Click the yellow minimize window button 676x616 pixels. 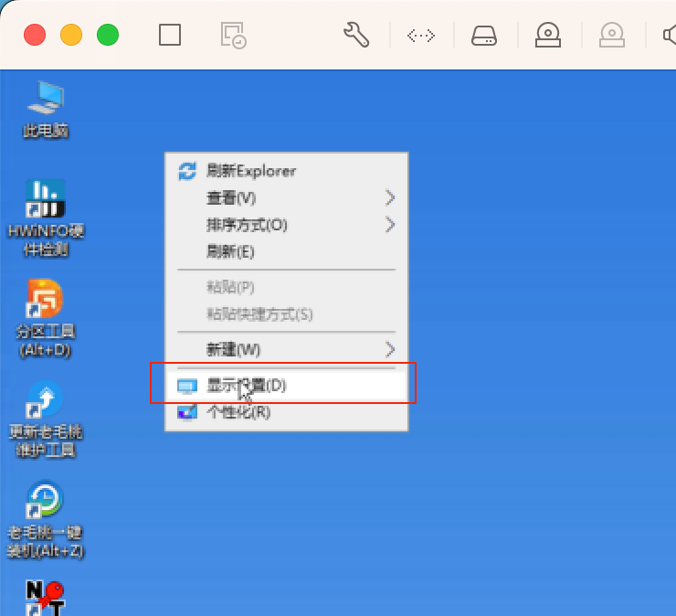click(71, 35)
